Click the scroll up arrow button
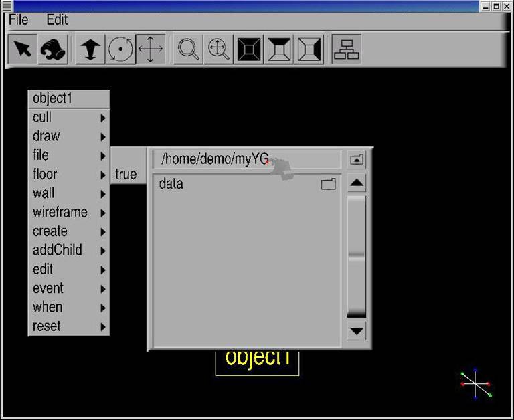The height and width of the screenshot is (420, 514). 357,183
